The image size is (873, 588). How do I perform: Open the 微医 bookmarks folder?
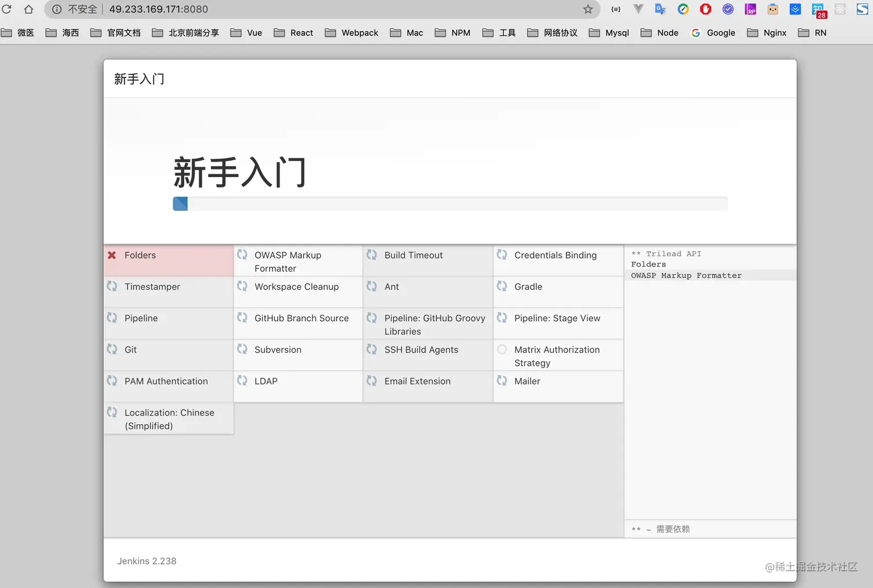point(18,33)
